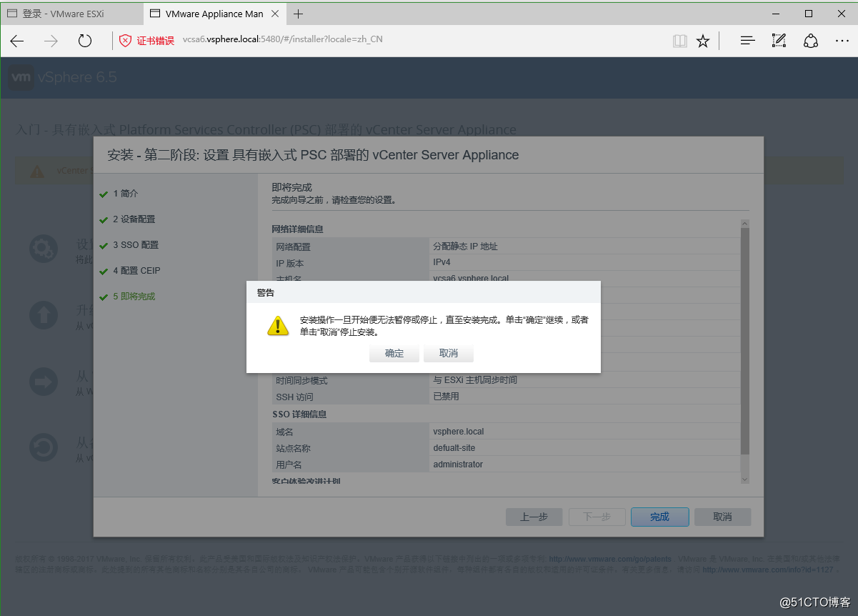Click the 分配静态 IP 地址 value
The image size is (858, 616).
click(465, 247)
